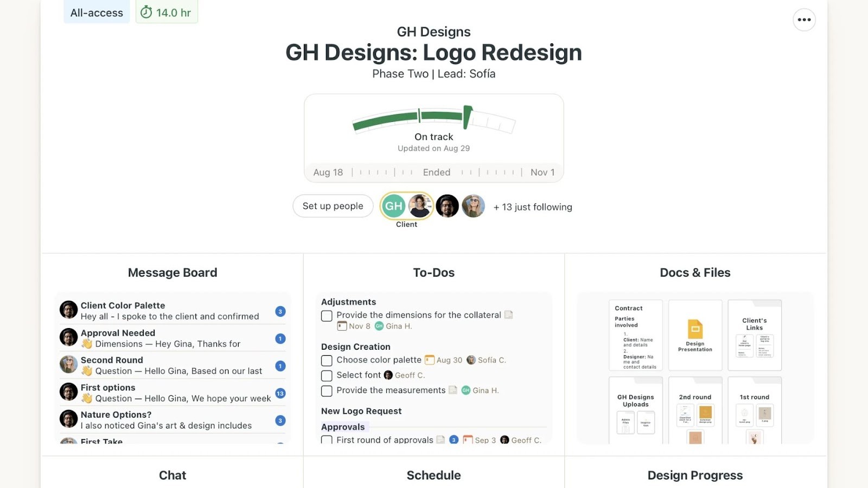This screenshot has width=868, height=488.
Task: Open the Design Presentation slides file
Action: [x=695, y=335]
